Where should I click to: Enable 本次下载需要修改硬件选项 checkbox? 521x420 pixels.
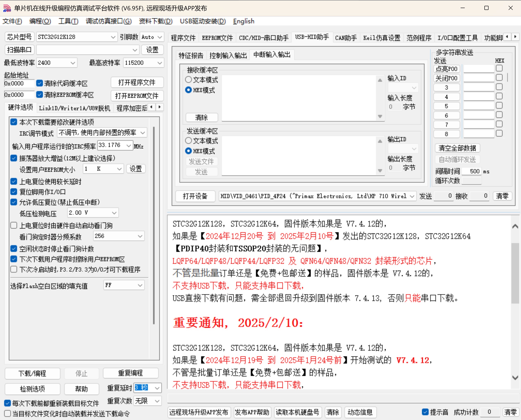point(14,122)
